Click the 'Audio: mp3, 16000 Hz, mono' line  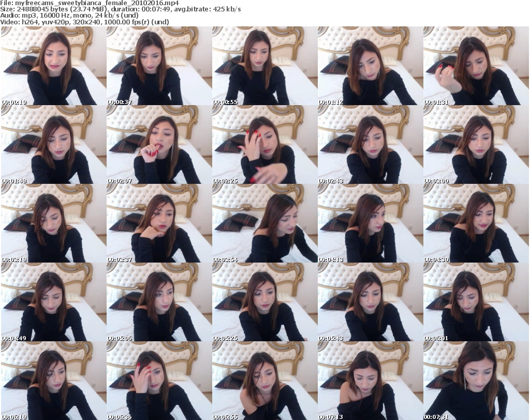tap(69, 16)
